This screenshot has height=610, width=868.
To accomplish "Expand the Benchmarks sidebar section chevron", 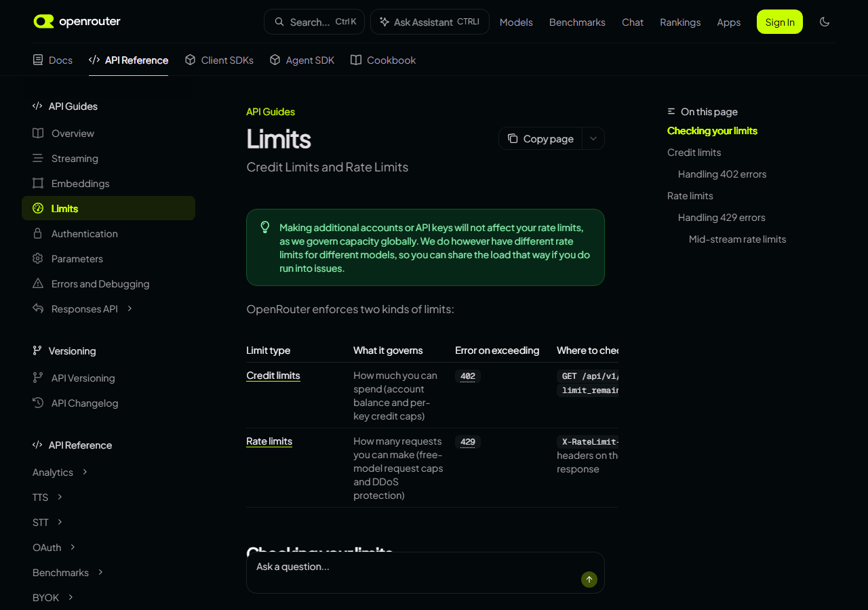I will 100,573.
